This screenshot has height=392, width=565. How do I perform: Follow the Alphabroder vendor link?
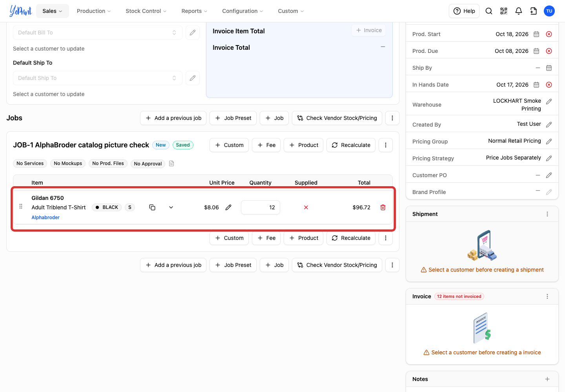click(x=46, y=218)
